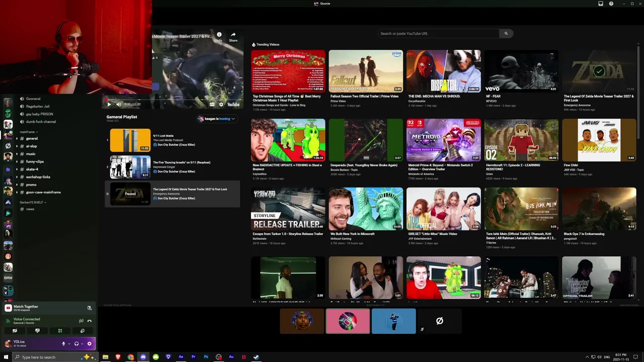Open Discord help icon in title bar
Image resolution: width=644 pixels, height=362 pixels.
611,4
